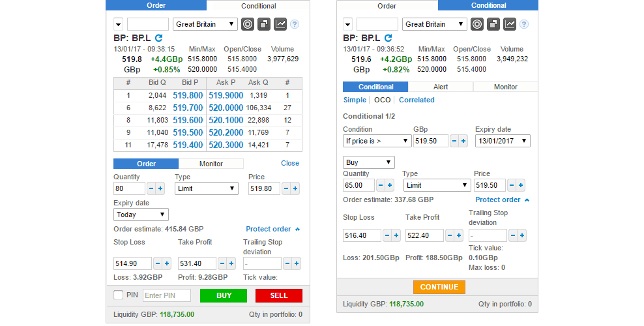Open Type Limit dropdown in Conditional panel
Screen dimensions: 644x326
point(437,185)
